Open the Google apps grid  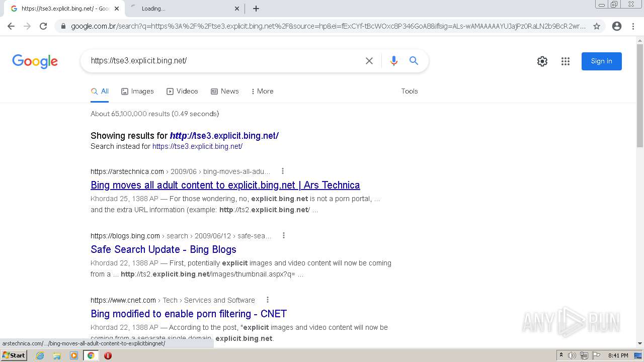[x=566, y=61]
